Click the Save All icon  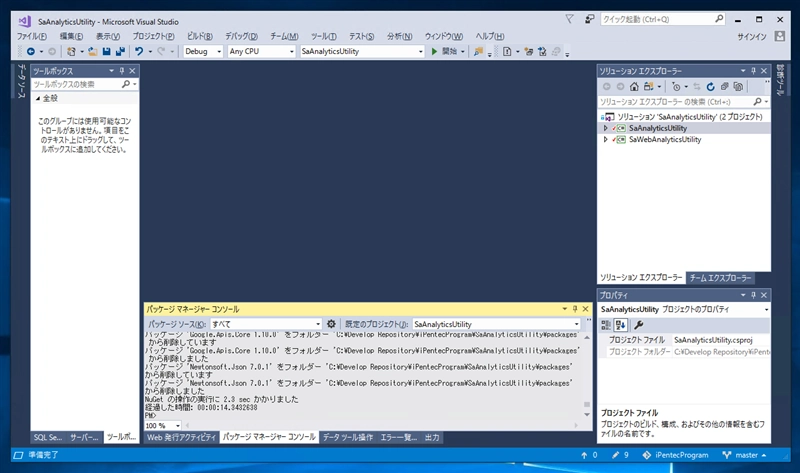tap(120, 52)
